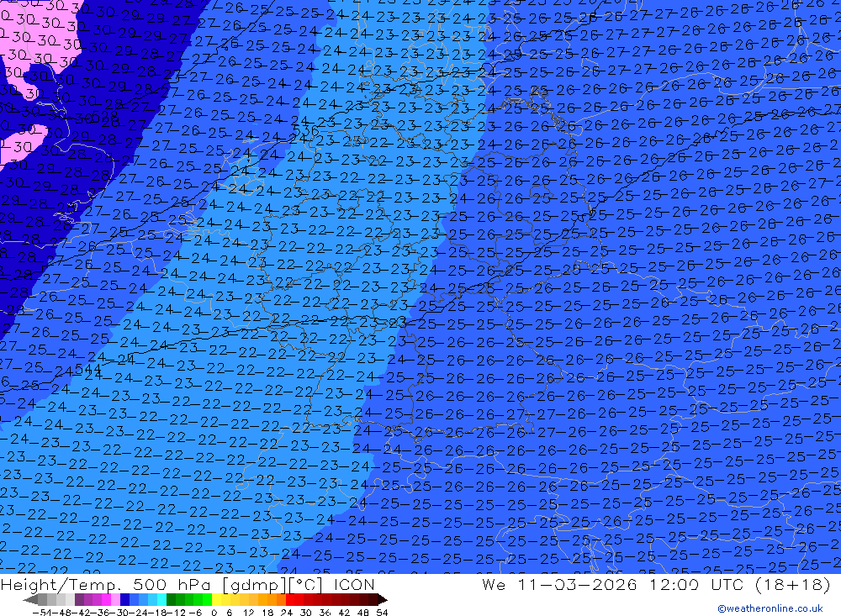The image size is (841, 616).
Task: Click the bright yellow legend swatch above 0
Action: click(217, 600)
